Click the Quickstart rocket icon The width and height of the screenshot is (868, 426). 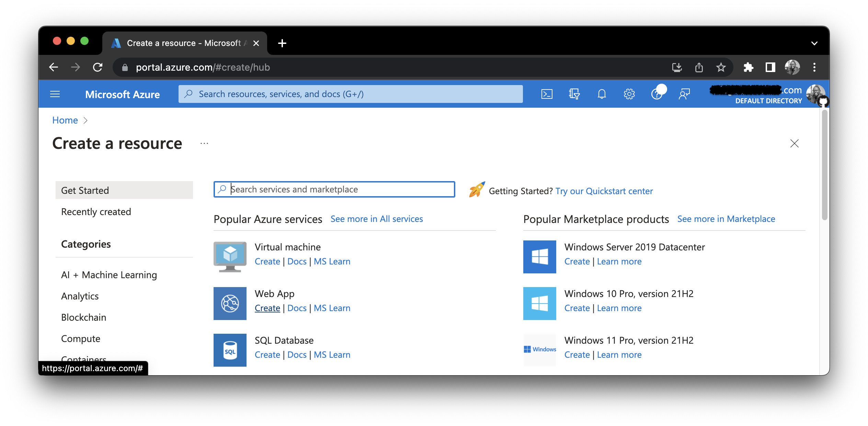click(477, 190)
